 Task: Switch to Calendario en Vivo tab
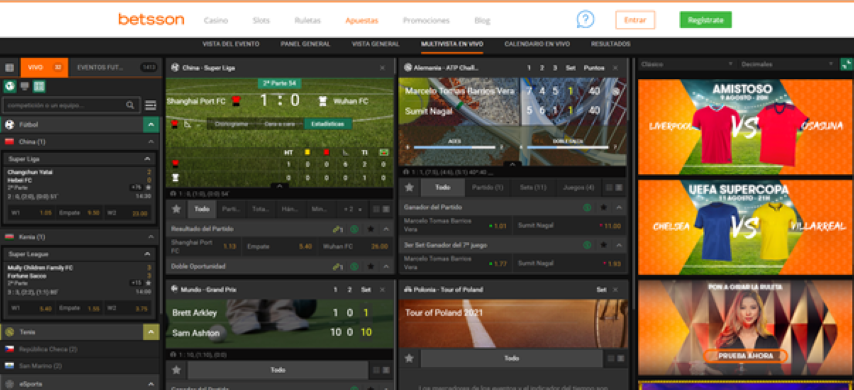coord(536,44)
